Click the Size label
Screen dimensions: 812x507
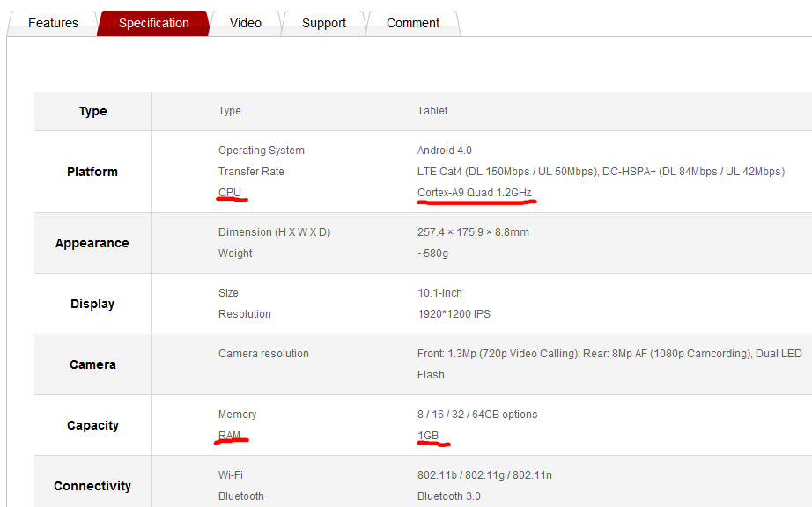228,293
